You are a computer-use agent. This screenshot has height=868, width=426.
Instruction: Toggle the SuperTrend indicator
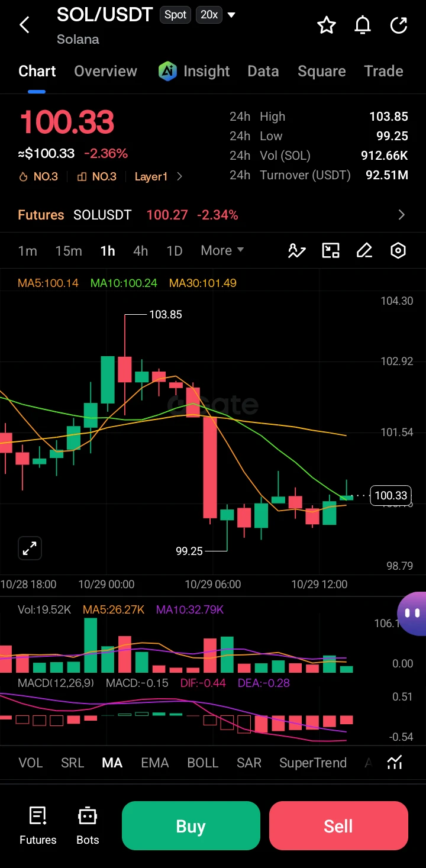313,763
